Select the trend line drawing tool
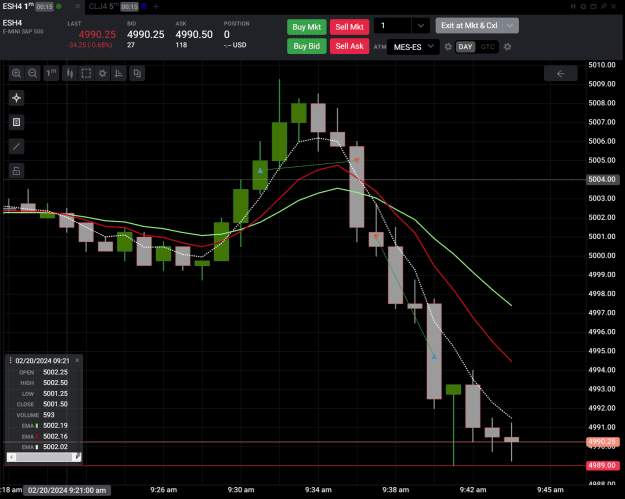This screenshot has width=625, height=499. 16,146
